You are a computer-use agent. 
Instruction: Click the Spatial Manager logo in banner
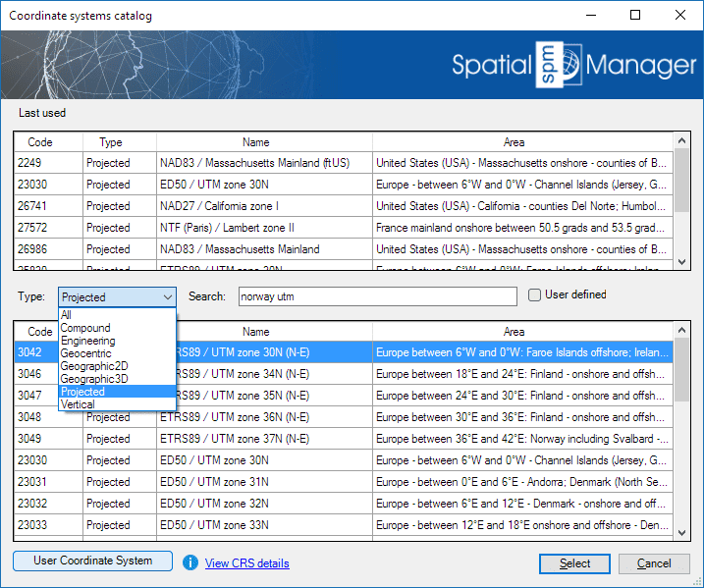573,65
